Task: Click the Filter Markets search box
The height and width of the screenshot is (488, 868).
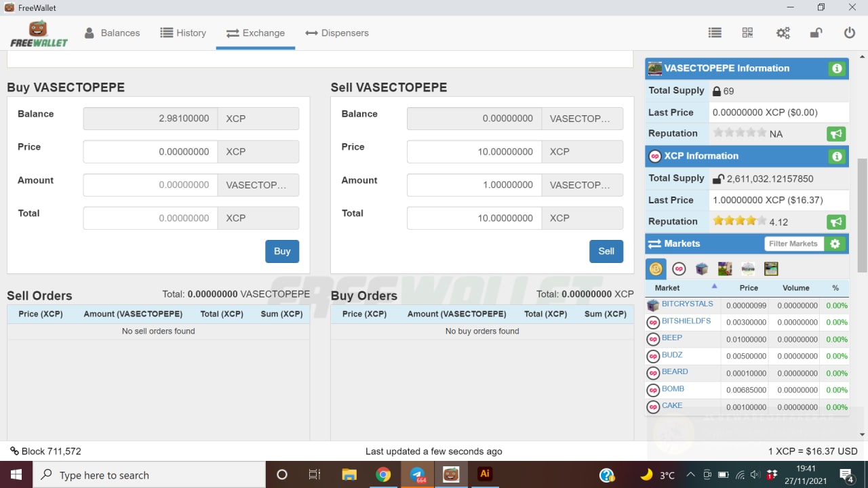Action: [794, 244]
